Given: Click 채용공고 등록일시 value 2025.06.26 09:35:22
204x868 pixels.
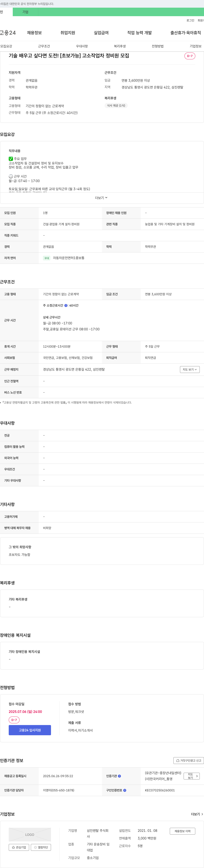Looking at the screenshot, I should tap(58, 776).
